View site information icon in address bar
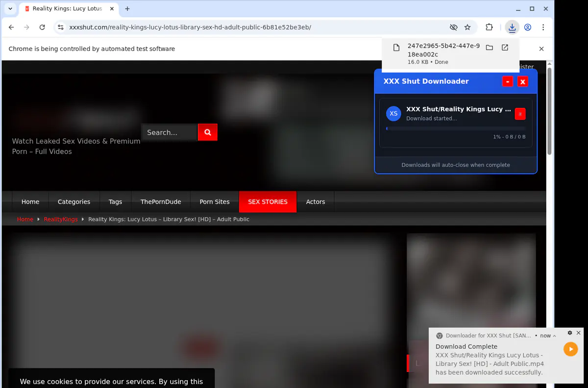588x388 pixels. [61, 27]
